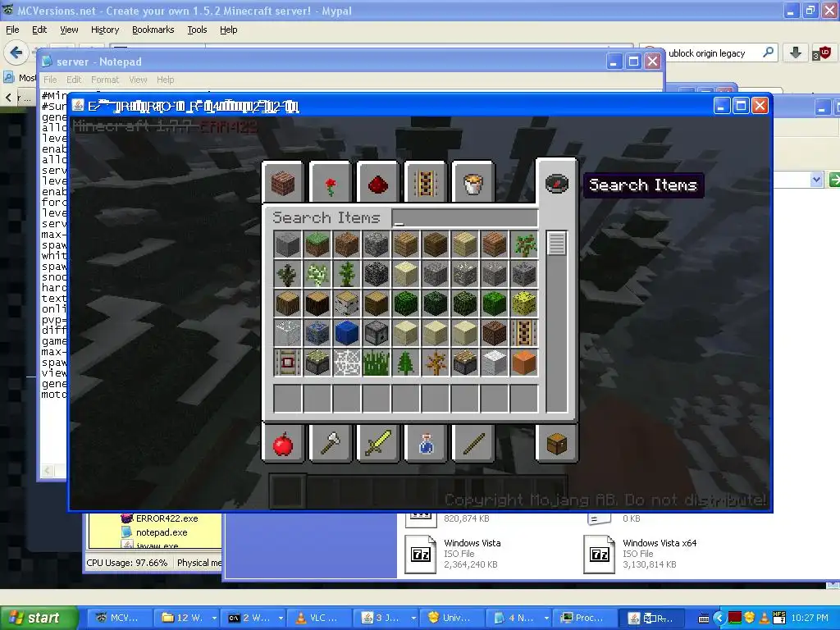Open the Help menu in server Notepad
Image resolution: width=840 pixels, height=630 pixels.
pyautogui.click(x=165, y=80)
